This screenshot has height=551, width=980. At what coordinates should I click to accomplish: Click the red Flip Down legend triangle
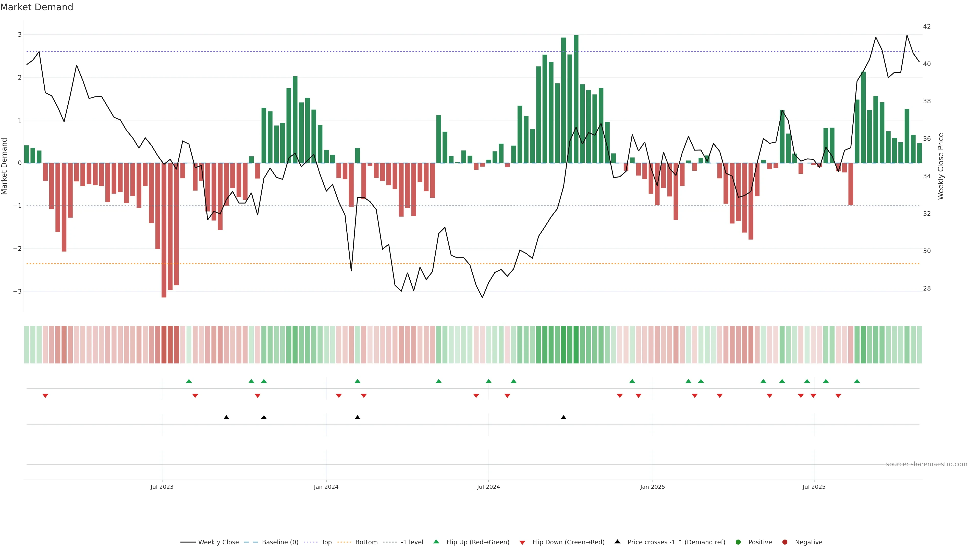(x=522, y=542)
